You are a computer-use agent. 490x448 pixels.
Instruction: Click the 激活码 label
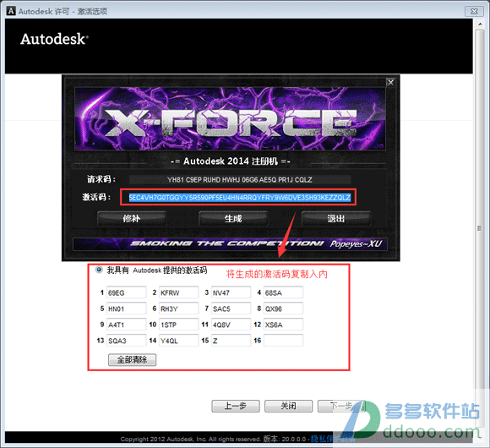coord(96,197)
